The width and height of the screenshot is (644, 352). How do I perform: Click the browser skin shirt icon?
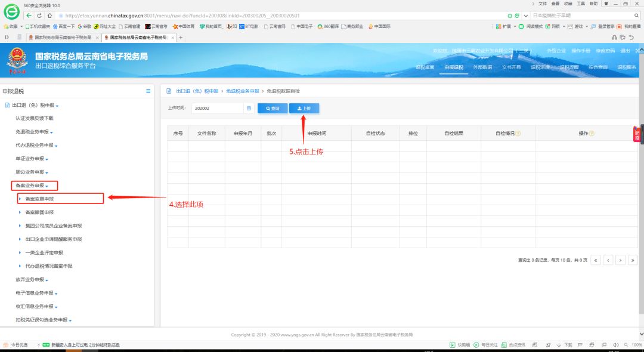coord(606,4)
